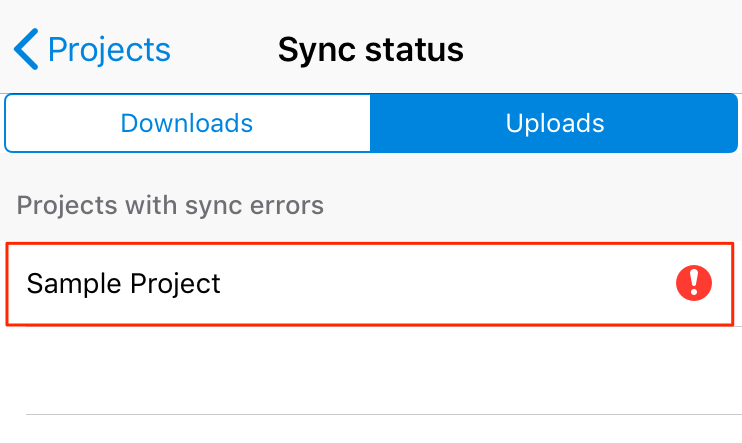Image resolution: width=742 pixels, height=443 pixels.
Task: Click the Sync status title
Action: click(370, 49)
